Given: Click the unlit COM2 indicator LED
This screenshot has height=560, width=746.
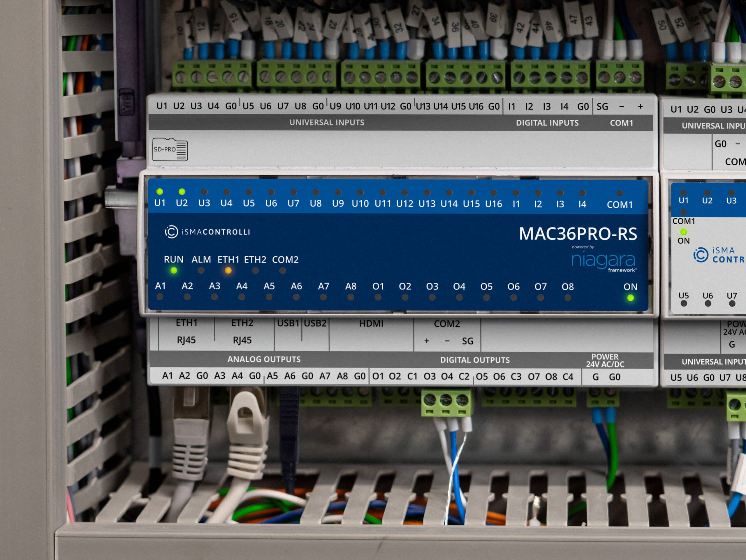Looking at the screenshot, I should [283, 270].
